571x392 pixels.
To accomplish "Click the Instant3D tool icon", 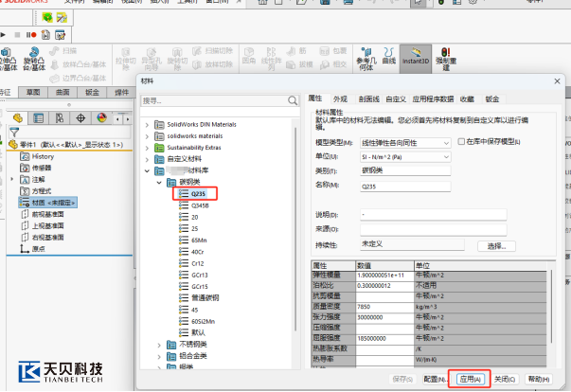I will tap(416, 57).
